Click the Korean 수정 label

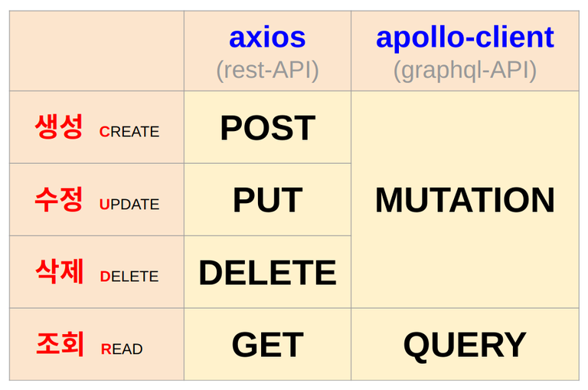click(x=59, y=199)
